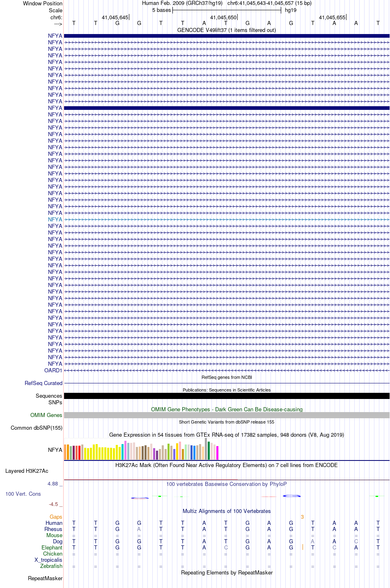The image size is (390, 588).
Task: Click the hg19 label beside the scale bar
Action: 291,10
